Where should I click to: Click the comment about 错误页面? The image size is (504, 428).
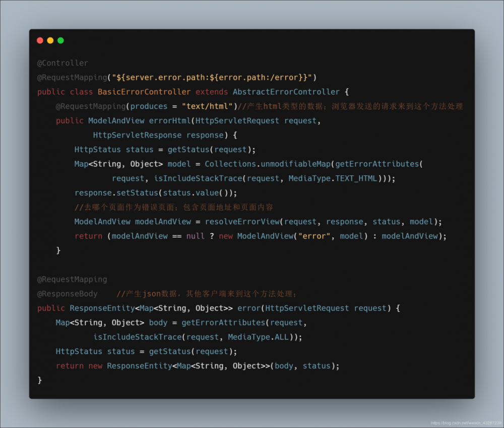pos(174,207)
